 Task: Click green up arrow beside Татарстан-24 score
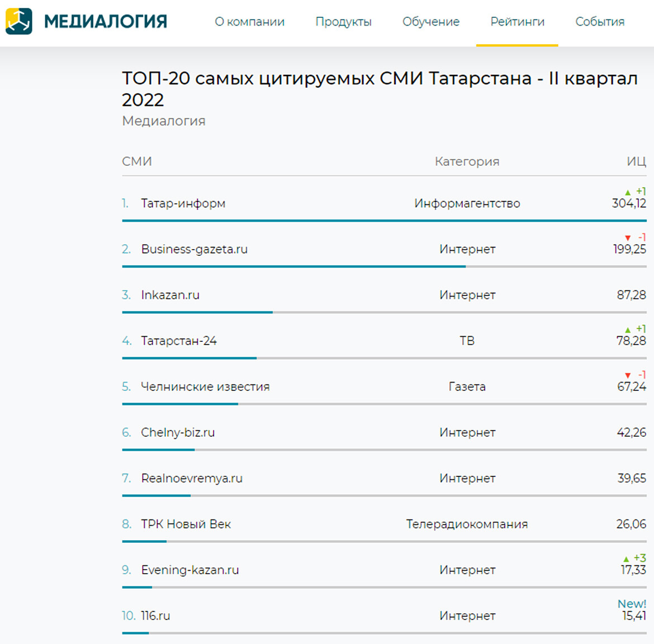pos(628,330)
